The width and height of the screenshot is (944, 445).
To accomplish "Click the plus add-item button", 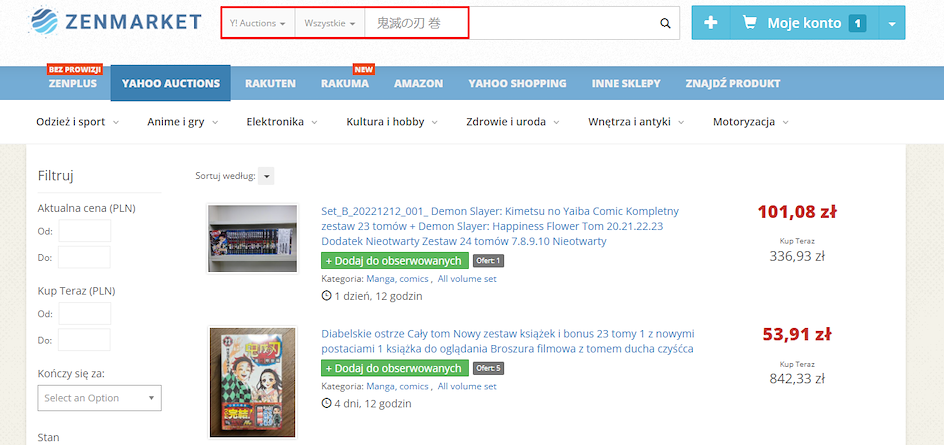I will 711,23.
